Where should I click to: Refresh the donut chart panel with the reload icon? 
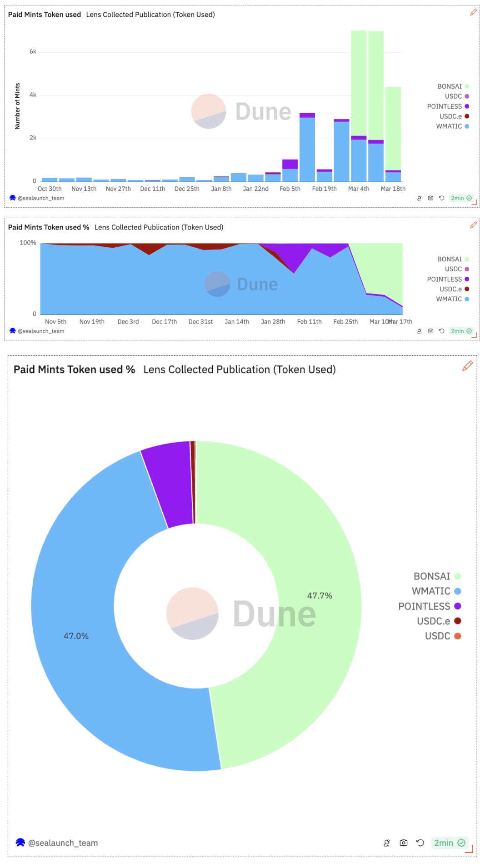point(420,843)
